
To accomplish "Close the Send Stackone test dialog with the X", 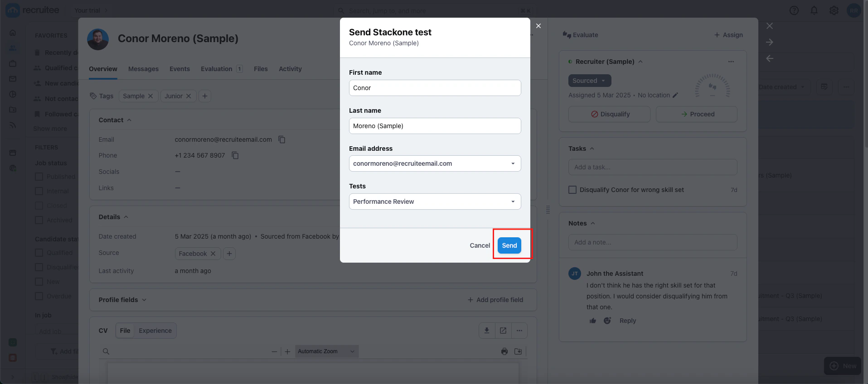I will coord(538,26).
